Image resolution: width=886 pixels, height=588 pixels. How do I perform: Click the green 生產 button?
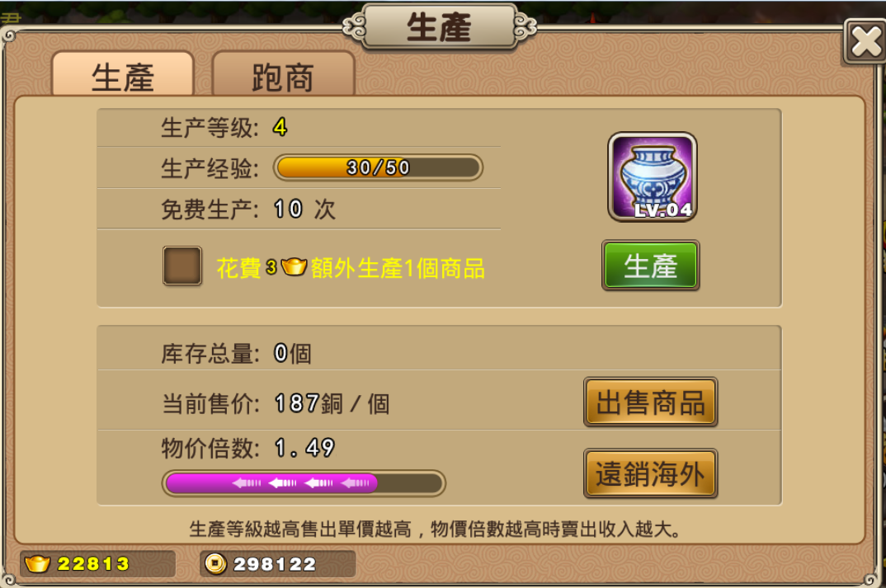[650, 266]
